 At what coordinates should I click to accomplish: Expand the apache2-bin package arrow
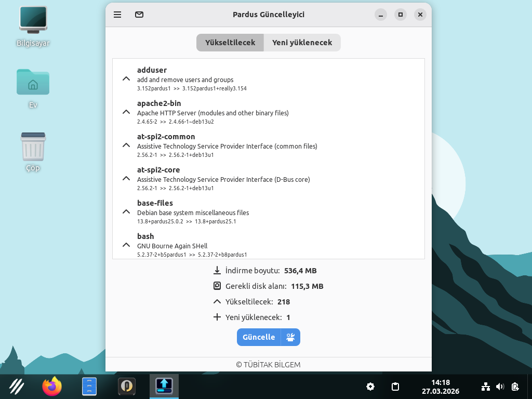point(126,112)
